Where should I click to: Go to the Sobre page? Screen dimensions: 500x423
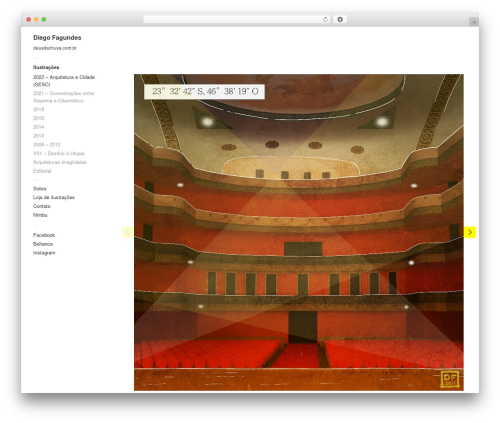pos(39,189)
